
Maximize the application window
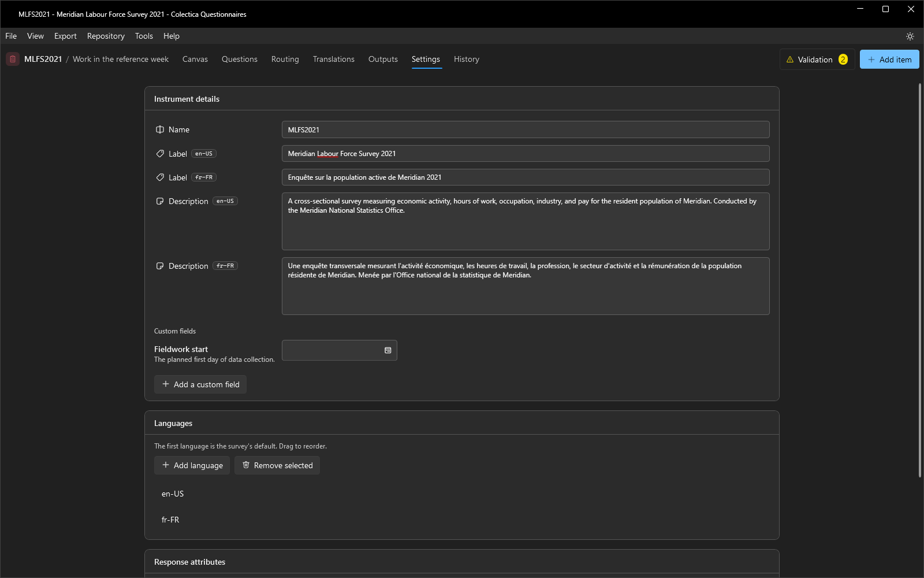click(x=885, y=9)
